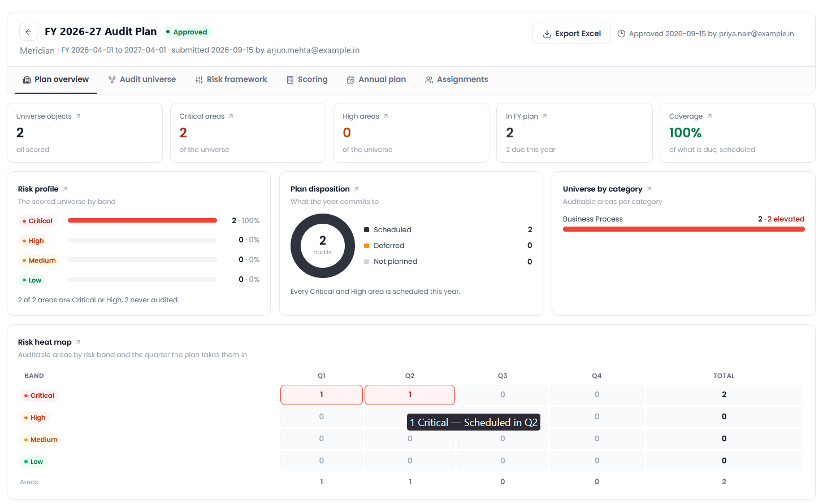
Task: Open the Risk profile arrow icon
Action: (x=65, y=189)
